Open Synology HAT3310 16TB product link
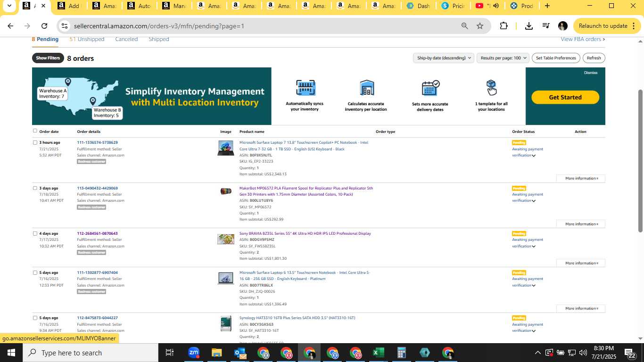The image size is (644, 362). 297,318
